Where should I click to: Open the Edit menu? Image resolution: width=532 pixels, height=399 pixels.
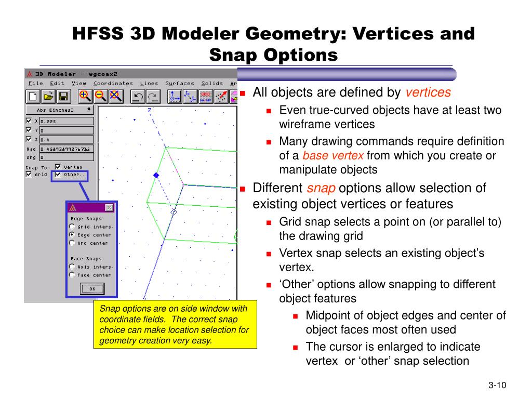click(x=57, y=83)
